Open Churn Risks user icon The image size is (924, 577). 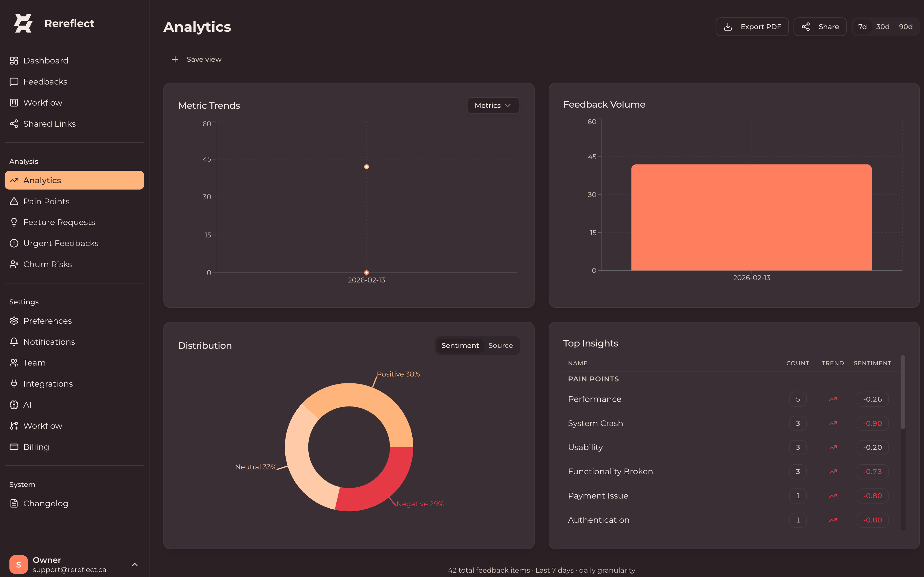pyautogui.click(x=14, y=264)
